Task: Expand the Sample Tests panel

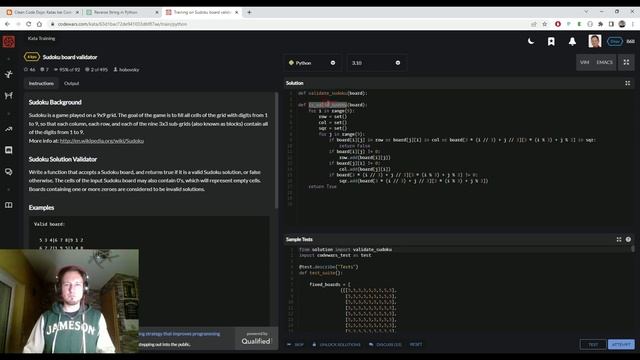Action: coord(619,240)
